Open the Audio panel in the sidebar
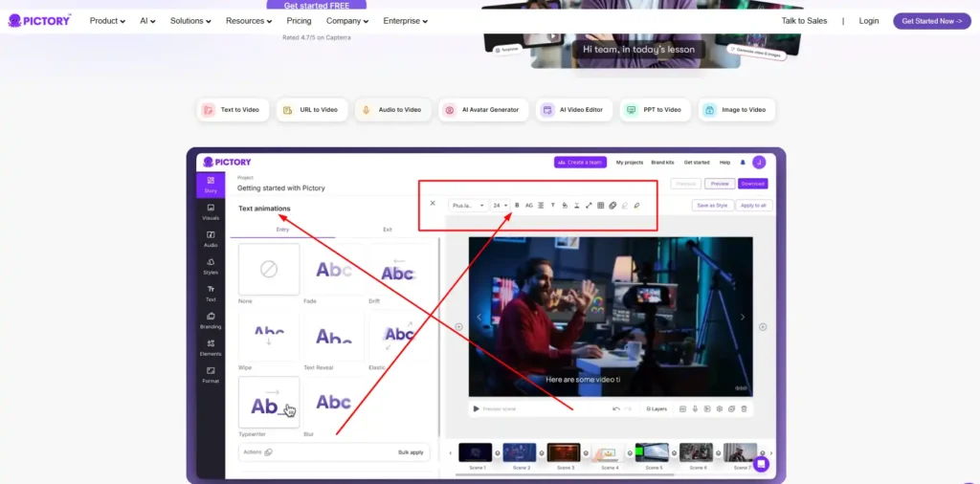Viewport: 980px width, 484px height. 211,239
